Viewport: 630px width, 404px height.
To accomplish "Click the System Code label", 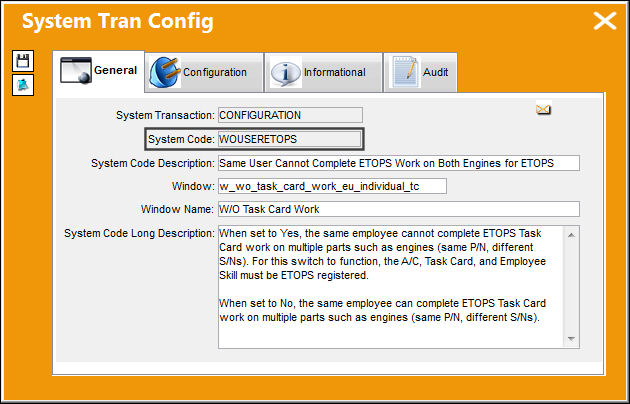I will 181,139.
